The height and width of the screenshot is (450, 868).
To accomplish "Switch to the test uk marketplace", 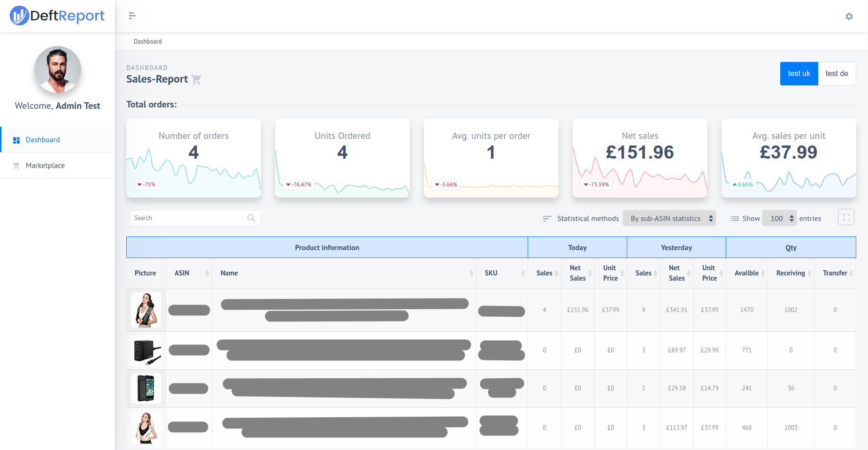I will (x=799, y=74).
